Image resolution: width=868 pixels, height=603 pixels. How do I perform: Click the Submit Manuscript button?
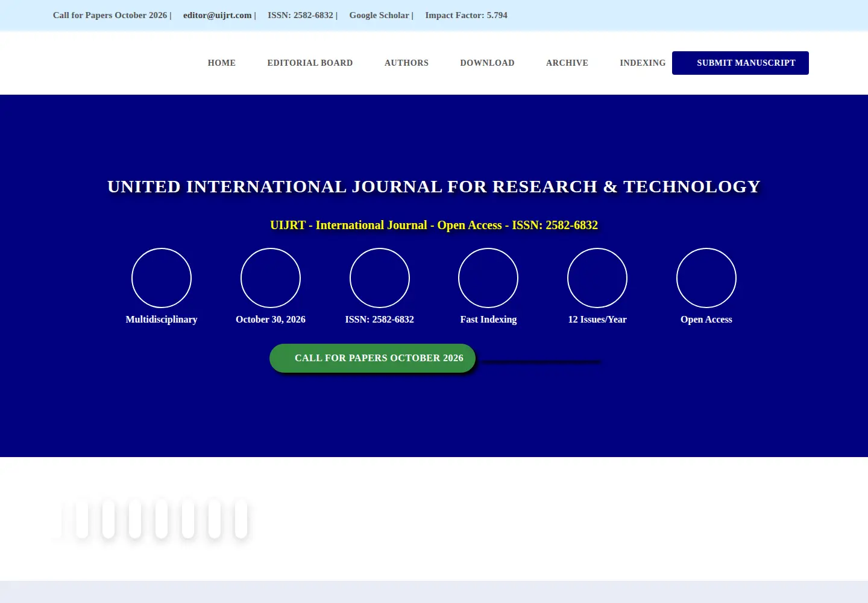click(x=740, y=63)
